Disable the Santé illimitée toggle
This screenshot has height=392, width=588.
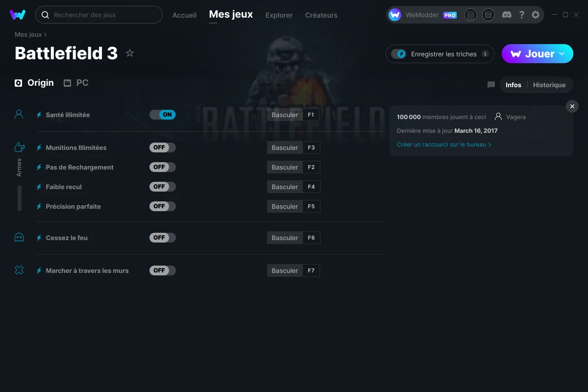163,115
